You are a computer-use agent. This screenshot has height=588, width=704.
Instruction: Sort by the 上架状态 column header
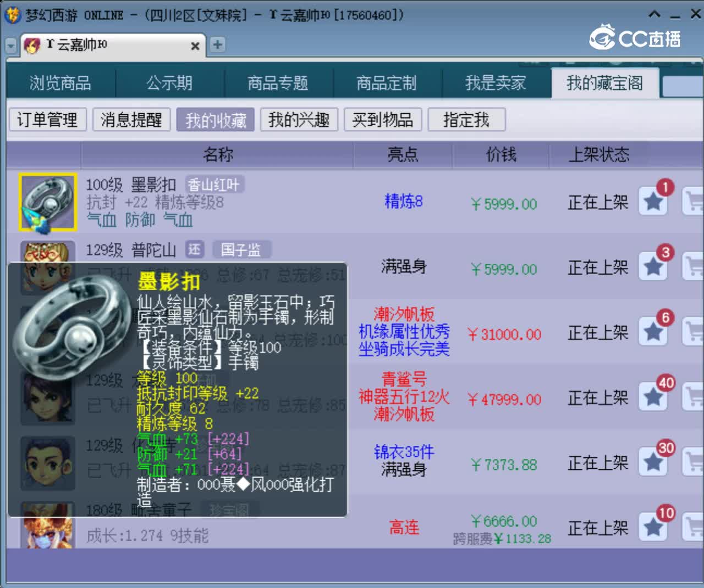[599, 154]
